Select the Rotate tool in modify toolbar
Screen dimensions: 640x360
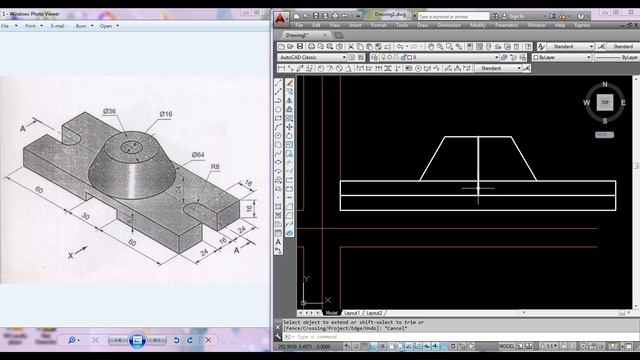tap(289, 136)
